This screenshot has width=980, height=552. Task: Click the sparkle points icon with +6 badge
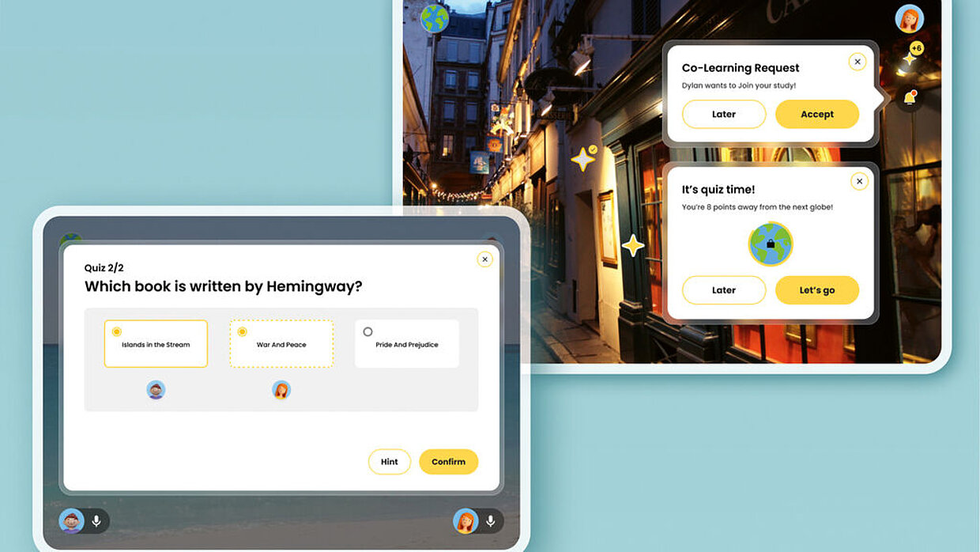pyautogui.click(x=910, y=57)
